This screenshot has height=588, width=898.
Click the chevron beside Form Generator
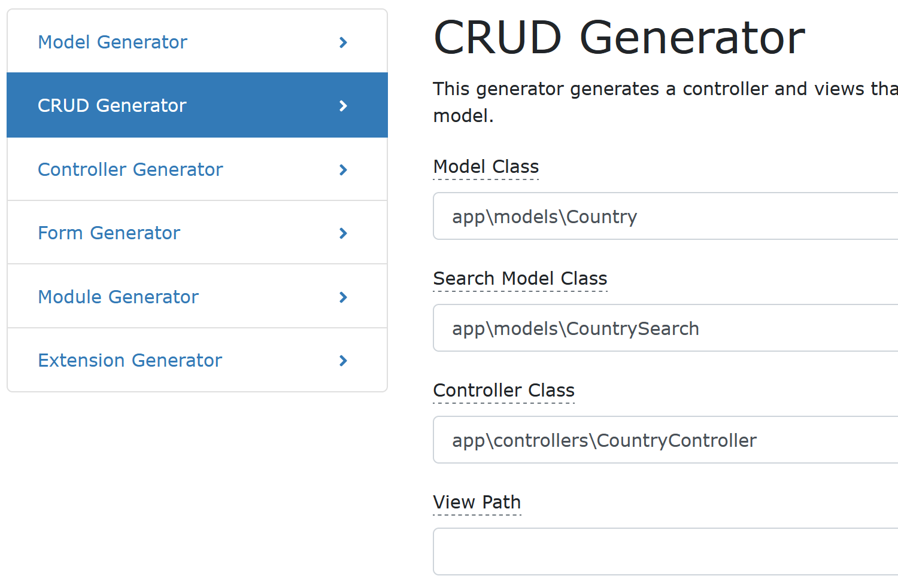[x=343, y=233]
